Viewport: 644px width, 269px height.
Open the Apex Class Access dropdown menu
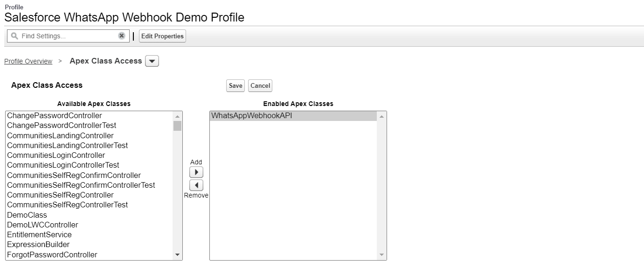152,61
